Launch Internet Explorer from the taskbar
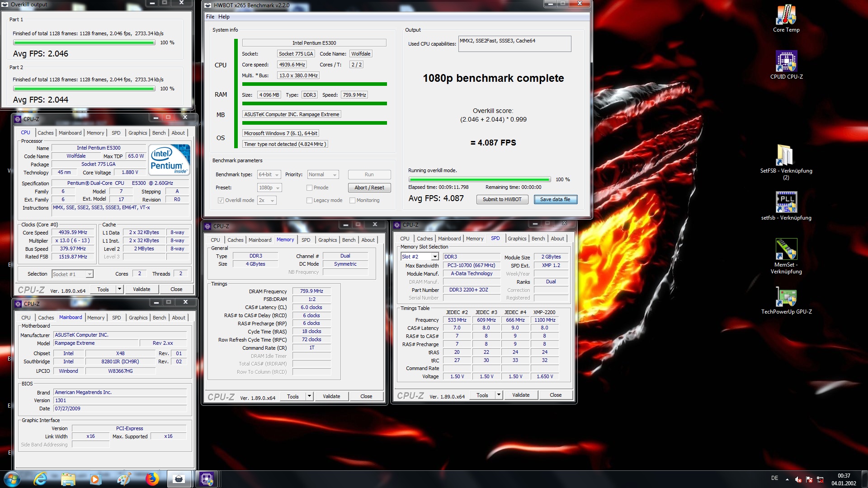 [x=40, y=479]
